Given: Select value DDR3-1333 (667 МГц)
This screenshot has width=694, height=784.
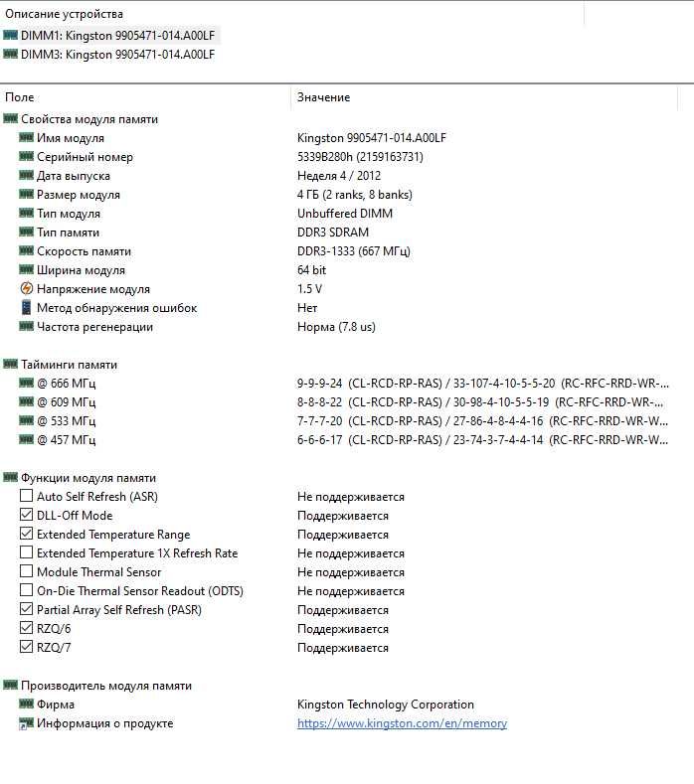Looking at the screenshot, I should (354, 251).
